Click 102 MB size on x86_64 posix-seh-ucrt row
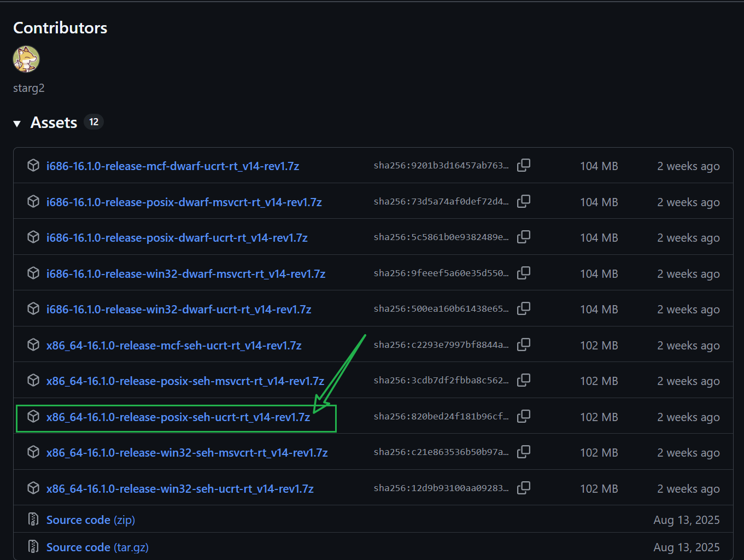The width and height of the screenshot is (744, 560). coord(599,417)
